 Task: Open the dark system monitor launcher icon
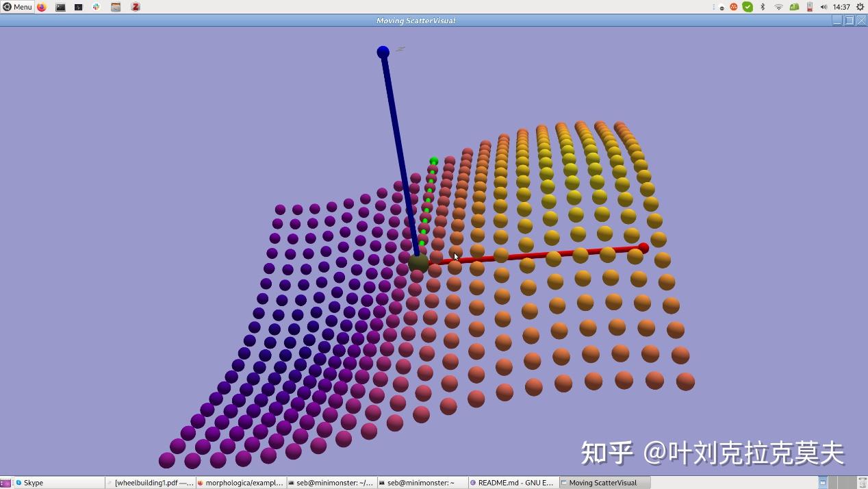click(79, 7)
